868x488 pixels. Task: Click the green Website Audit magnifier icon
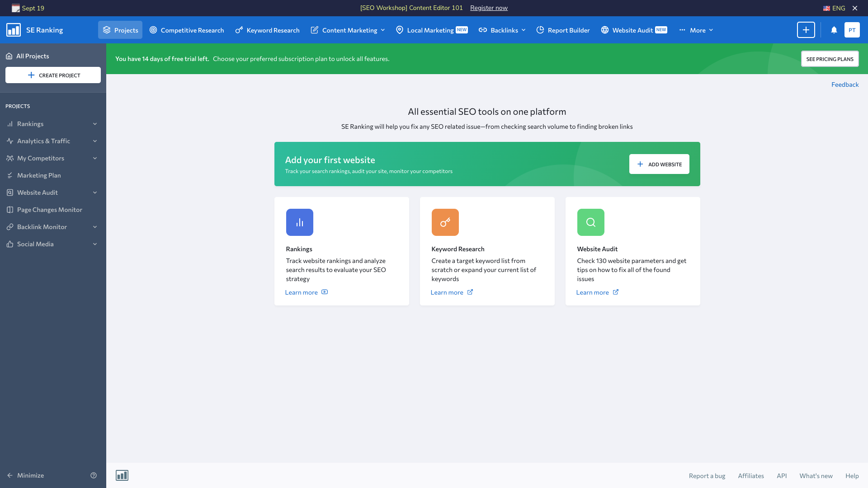tap(590, 222)
